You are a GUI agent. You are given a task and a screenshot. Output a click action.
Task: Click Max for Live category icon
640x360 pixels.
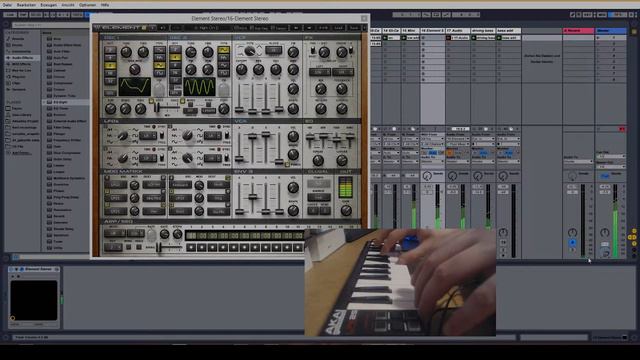[x=8, y=70]
